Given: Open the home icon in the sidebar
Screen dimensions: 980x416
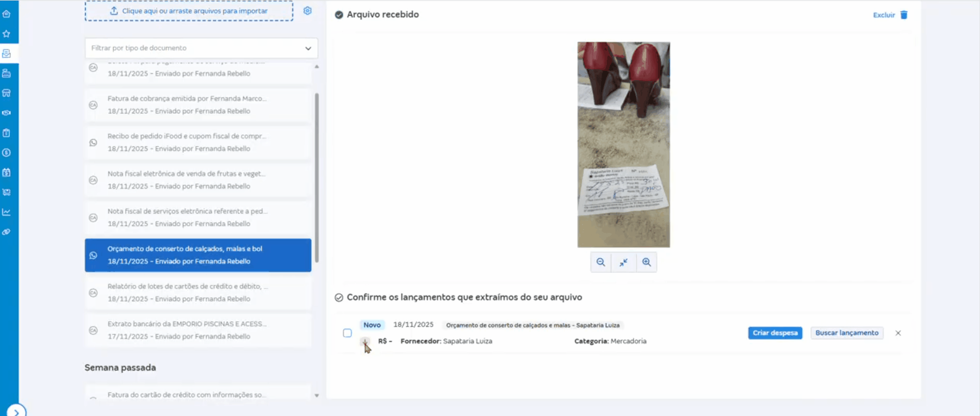Looking at the screenshot, I should pos(7,14).
